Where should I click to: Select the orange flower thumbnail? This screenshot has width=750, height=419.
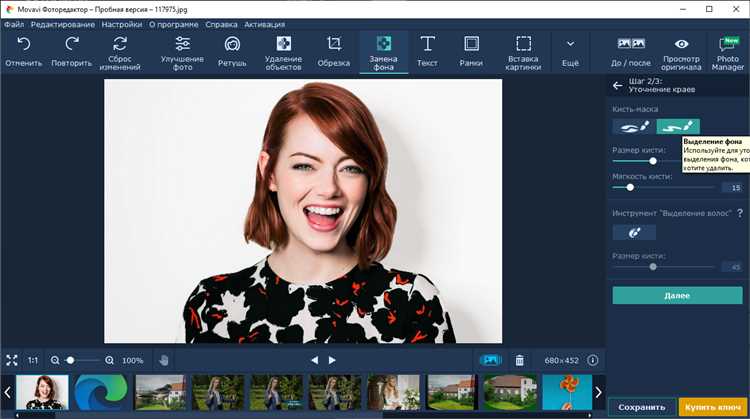tap(567, 392)
